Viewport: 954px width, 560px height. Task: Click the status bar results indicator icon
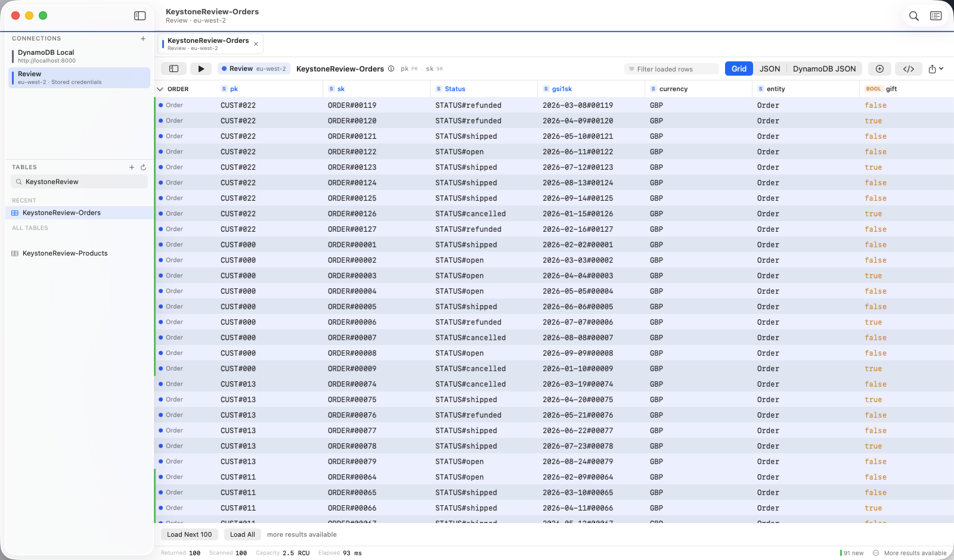[x=876, y=553]
